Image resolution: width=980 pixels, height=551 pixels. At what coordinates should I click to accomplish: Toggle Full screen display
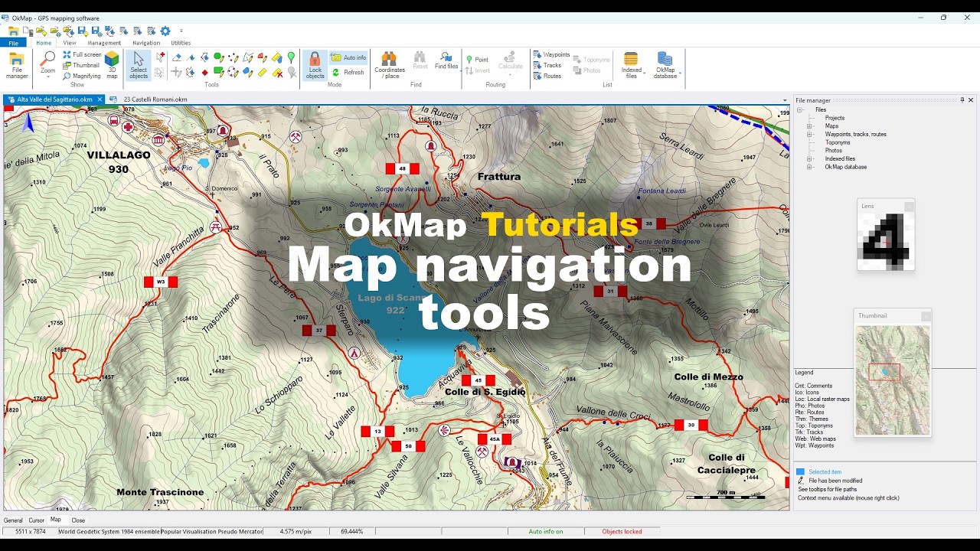coord(82,54)
